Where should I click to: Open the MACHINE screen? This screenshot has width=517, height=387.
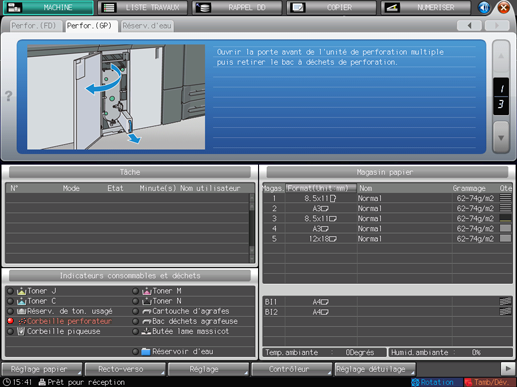click(48, 8)
